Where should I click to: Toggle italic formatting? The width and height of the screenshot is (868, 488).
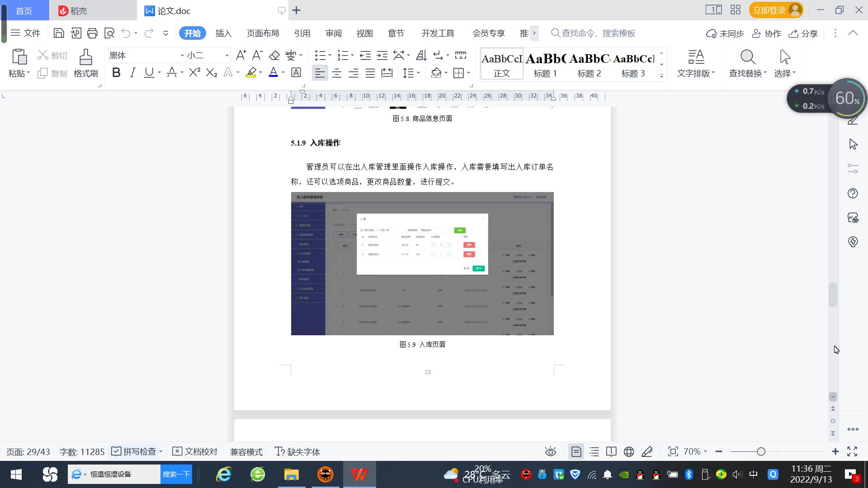point(132,73)
